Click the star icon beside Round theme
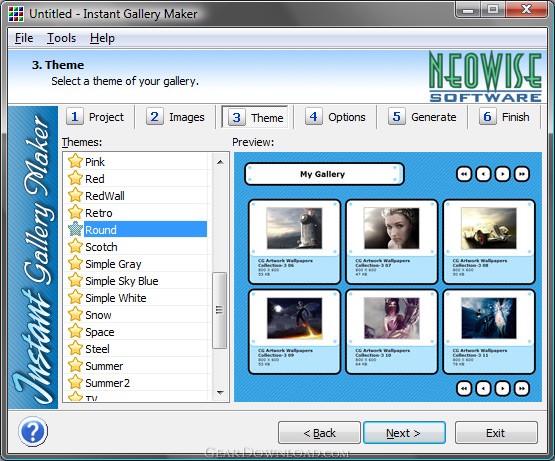Image resolution: width=555 pixels, height=461 pixels. coord(75,229)
